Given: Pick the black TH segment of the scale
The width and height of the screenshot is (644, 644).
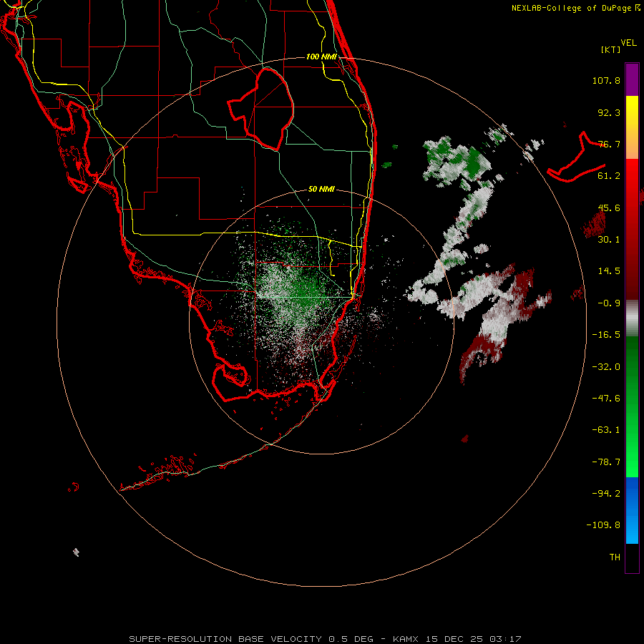Looking at the screenshot, I should (632, 557).
